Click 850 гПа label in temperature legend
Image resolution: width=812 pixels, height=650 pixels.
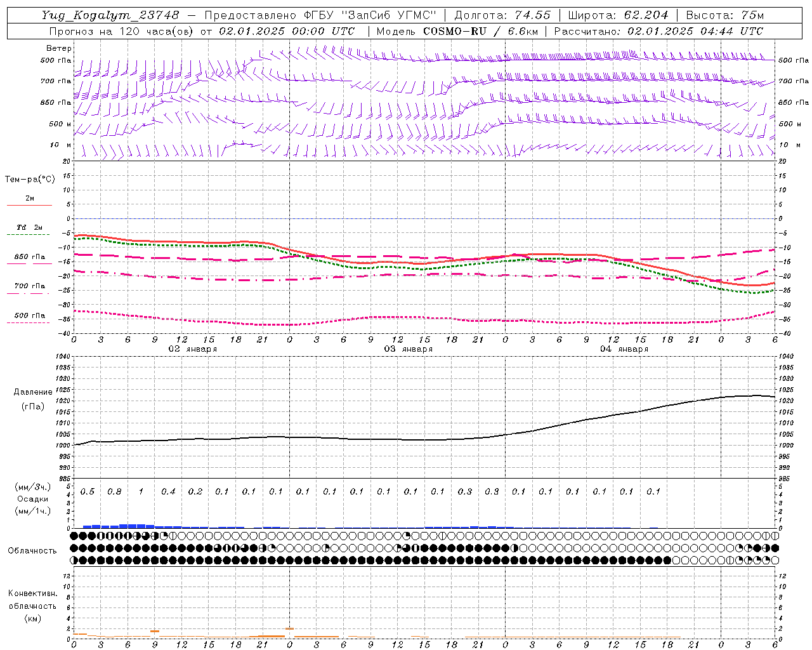point(30,257)
